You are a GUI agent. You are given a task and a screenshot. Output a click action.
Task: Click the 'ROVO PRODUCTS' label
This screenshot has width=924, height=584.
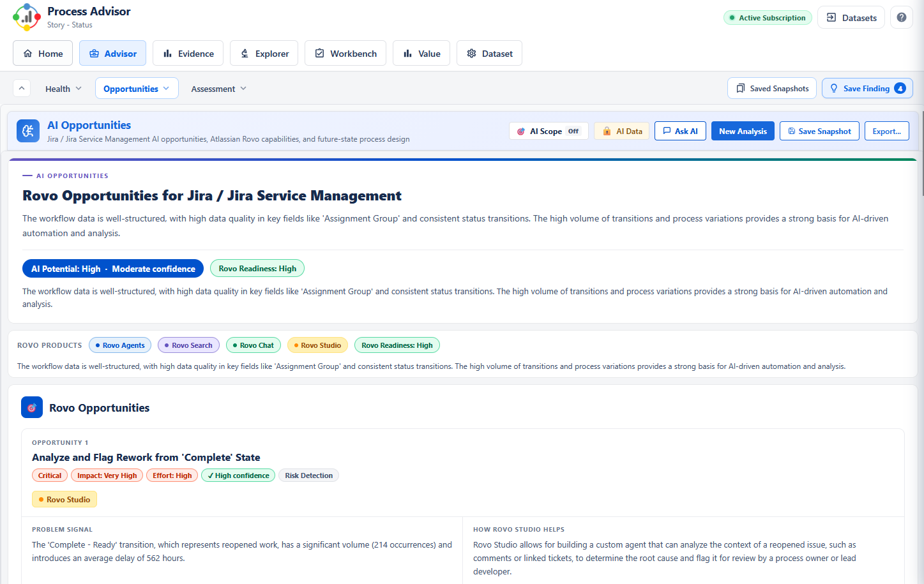[x=50, y=345]
